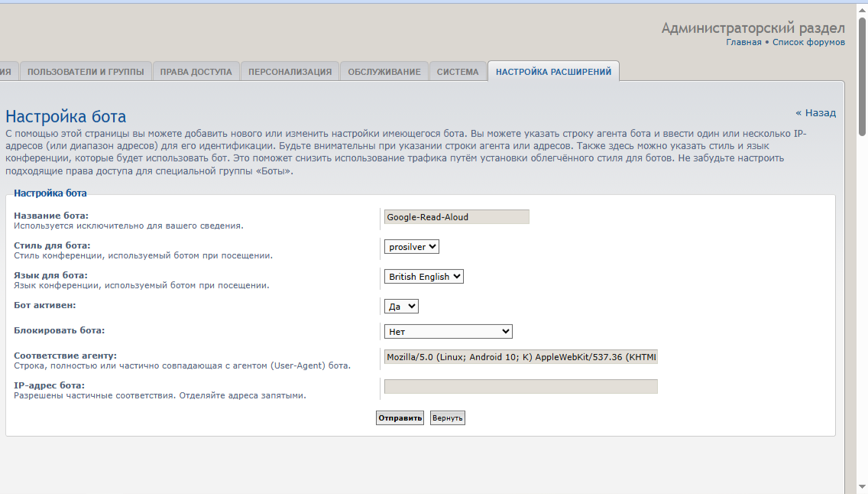The width and height of the screenshot is (868, 494).
Task: Open the Персонализация tab
Action: 290,72
